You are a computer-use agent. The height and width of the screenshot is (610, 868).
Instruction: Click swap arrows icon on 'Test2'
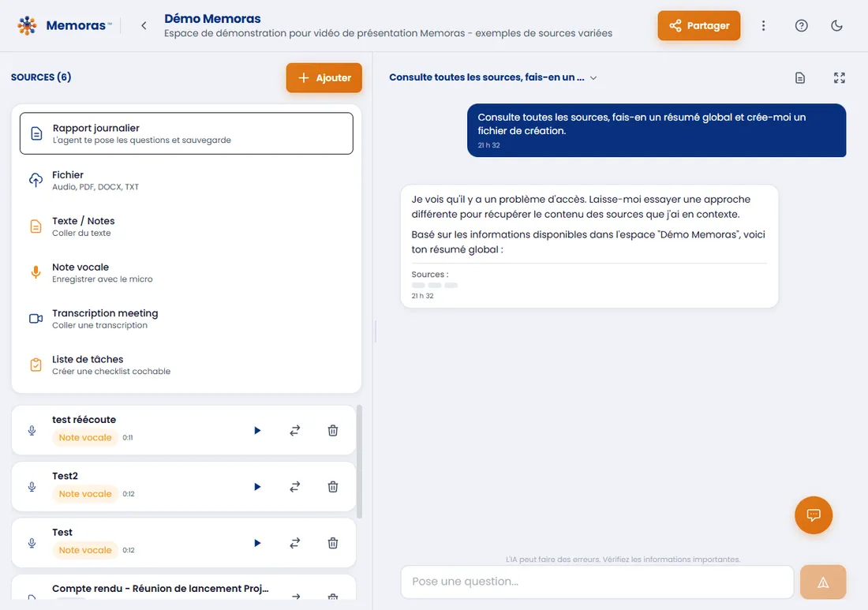click(295, 487)
